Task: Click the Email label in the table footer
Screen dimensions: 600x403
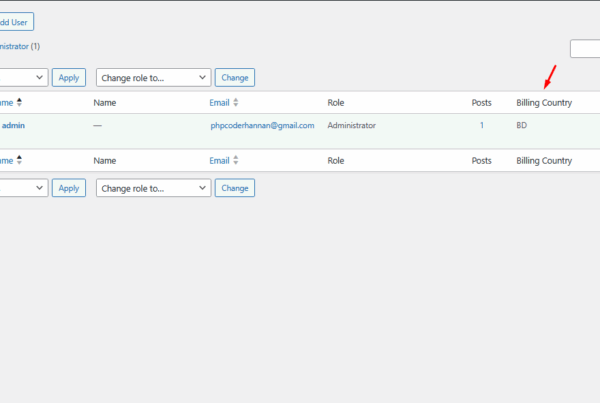Action: pos(219,160)
